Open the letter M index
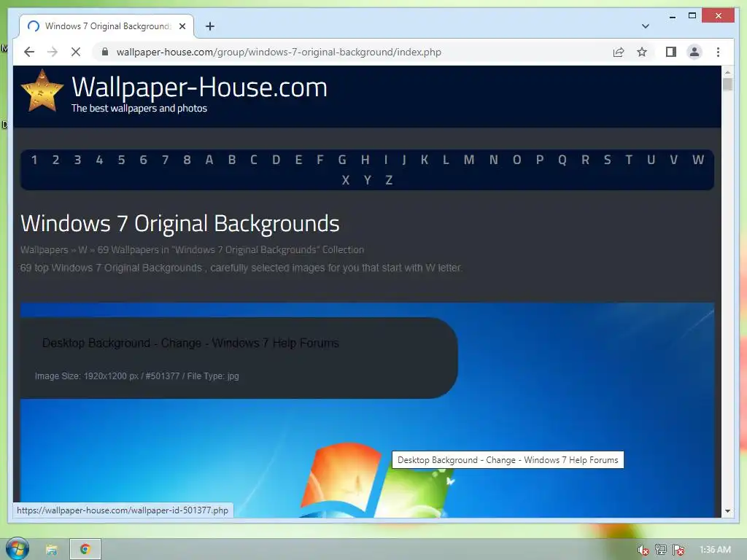The image size is (747, 560). tap(469, 160)
